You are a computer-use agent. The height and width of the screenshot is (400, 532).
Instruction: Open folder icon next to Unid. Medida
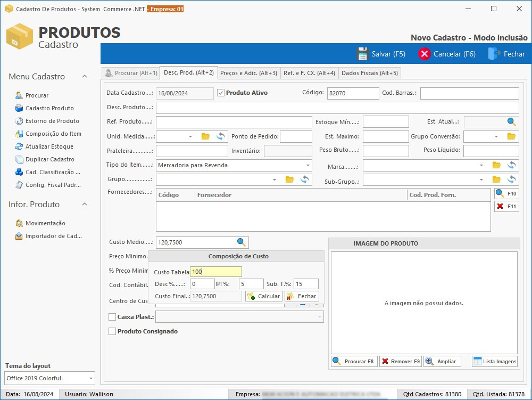(x=205, y=136)
